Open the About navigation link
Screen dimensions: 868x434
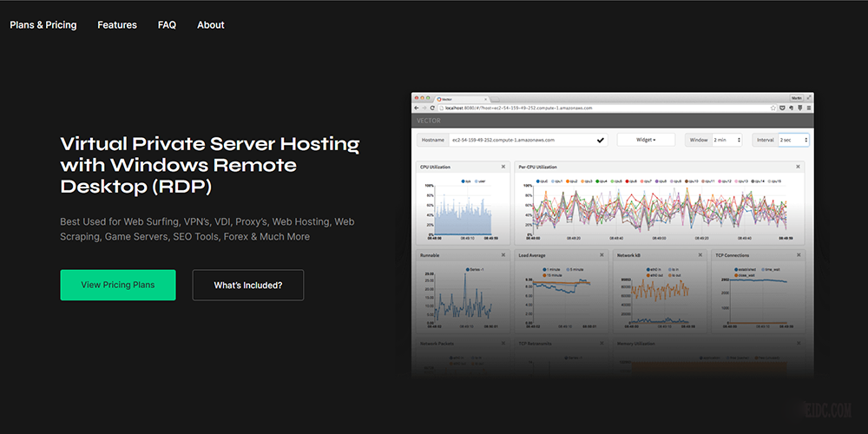click(x=211, y=25)
